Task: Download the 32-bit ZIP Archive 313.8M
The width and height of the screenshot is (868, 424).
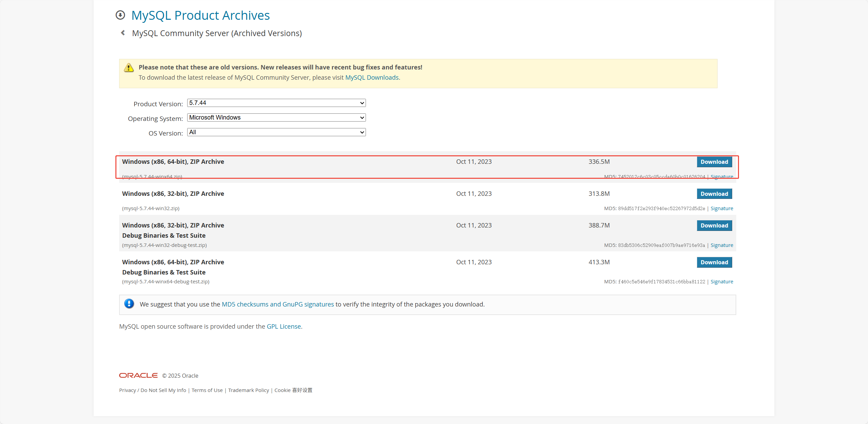Action: pos(714,194)
